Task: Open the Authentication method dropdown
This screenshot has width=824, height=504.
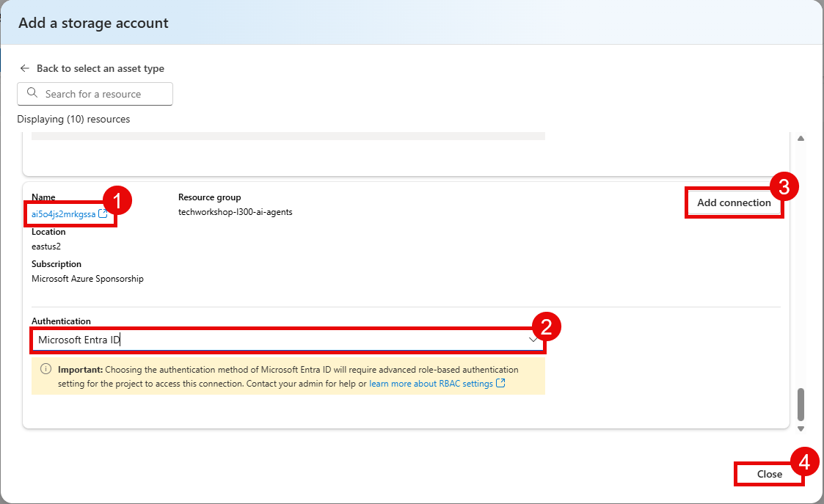Action: click(288, 339)
